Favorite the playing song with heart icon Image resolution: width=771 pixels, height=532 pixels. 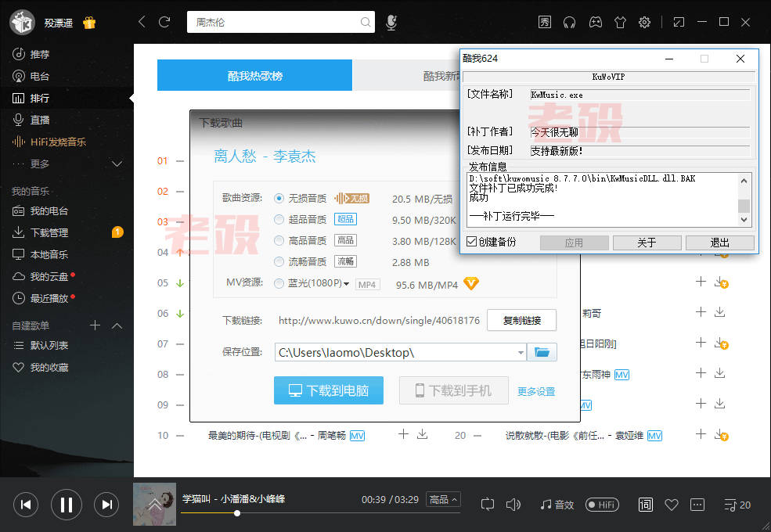[x=671, y=505]
